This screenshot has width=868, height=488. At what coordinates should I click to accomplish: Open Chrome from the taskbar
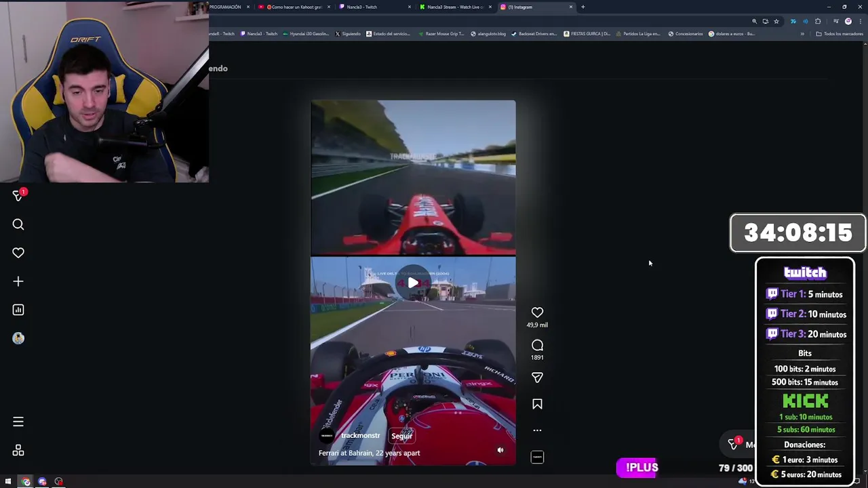point(26,482)
